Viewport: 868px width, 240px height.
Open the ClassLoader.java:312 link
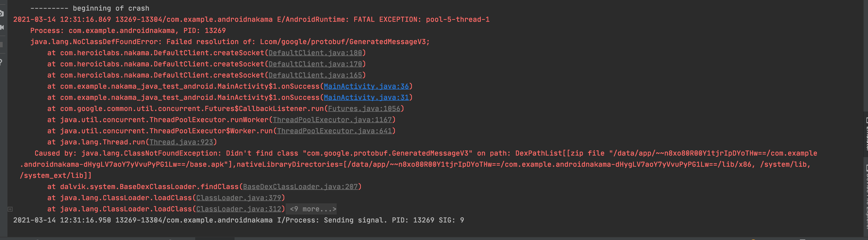click(x=239, y=209)
